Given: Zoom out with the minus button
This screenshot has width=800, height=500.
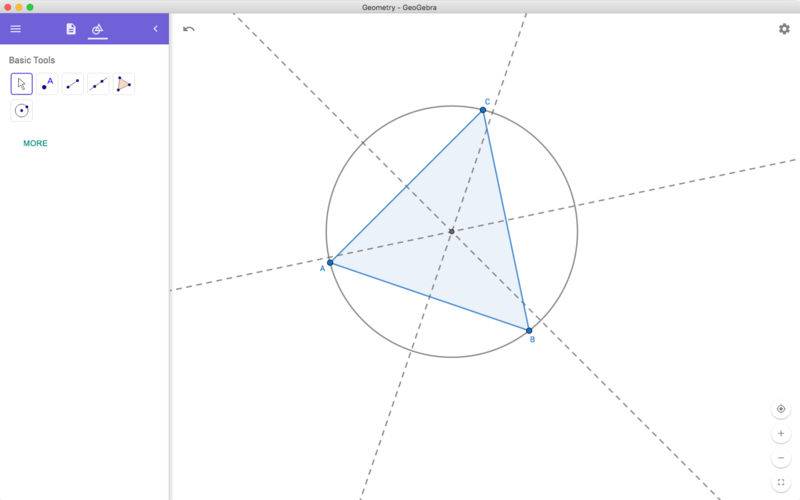Looking at the screenshot, I should [781, 458].
